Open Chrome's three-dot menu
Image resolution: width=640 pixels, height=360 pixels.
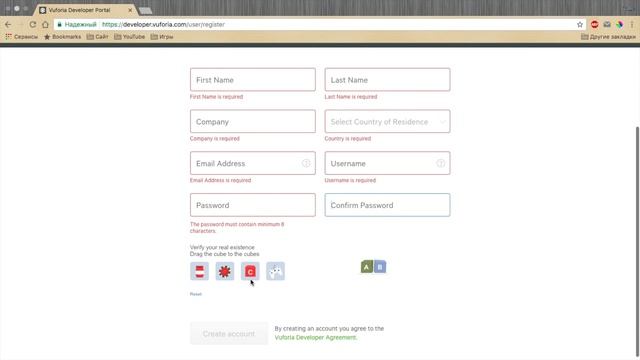tap(632, 24)
